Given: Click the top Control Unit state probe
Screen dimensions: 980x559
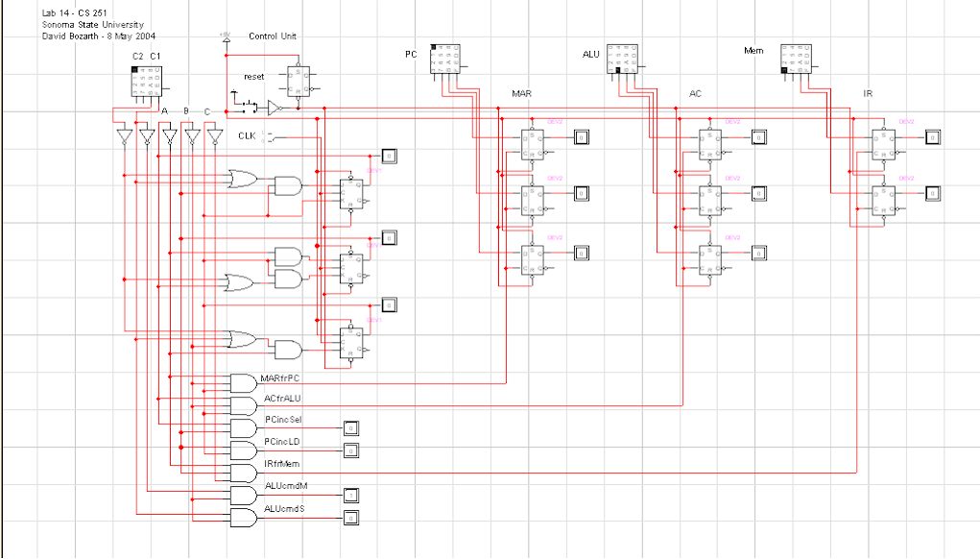Looking at the screenshot, I should (389, 156).
